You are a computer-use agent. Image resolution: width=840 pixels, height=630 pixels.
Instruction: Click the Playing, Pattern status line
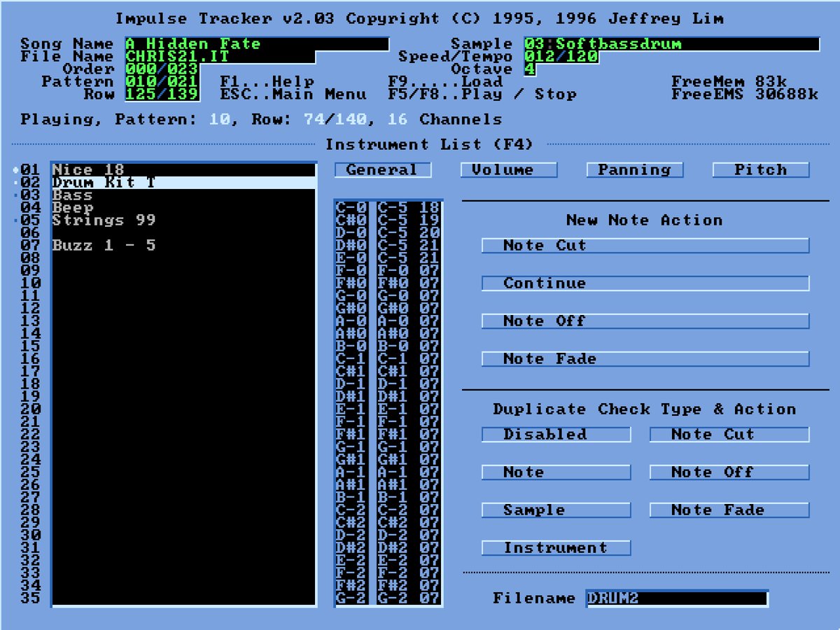pyautogui.click(x=261, y=120)
